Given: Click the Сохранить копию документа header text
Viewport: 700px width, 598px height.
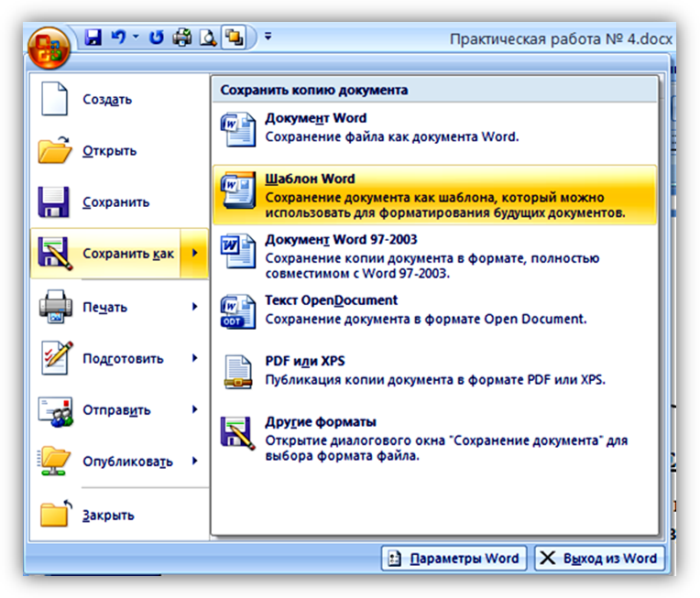Looking at the screenshot, I should click(314, 90).
